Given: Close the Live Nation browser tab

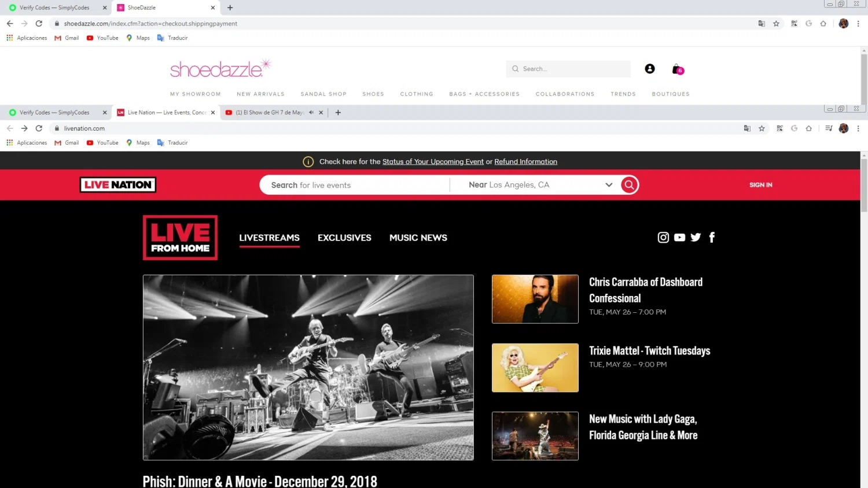Looking at the screenshot, I should [x=213, y=113].
